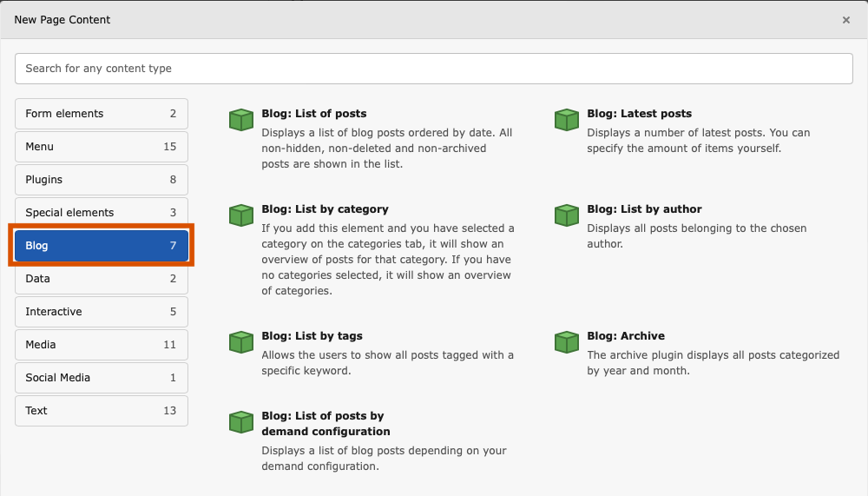This screenshot has height=496, width=868.
Task: Show the Plugins content types
Action: [x=102, y=180]
